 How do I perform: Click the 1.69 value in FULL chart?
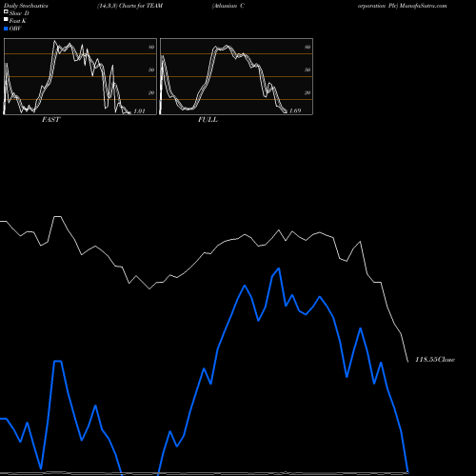[295, 110]
